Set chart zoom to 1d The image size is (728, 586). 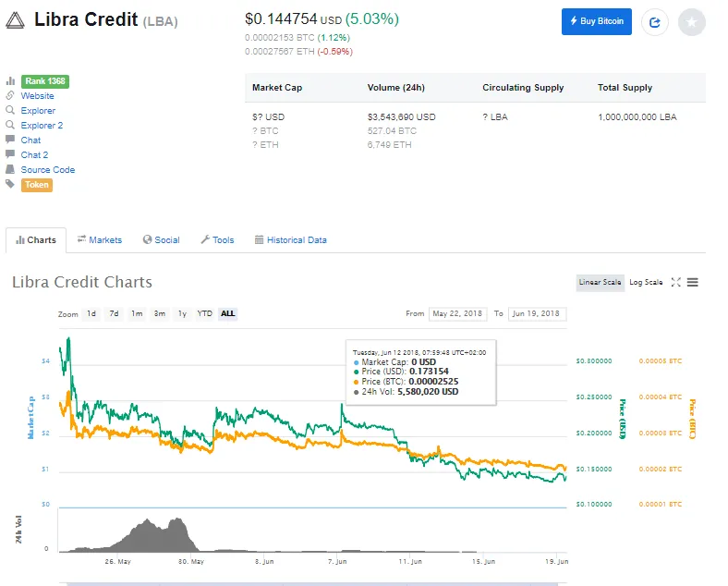point(91,314)
